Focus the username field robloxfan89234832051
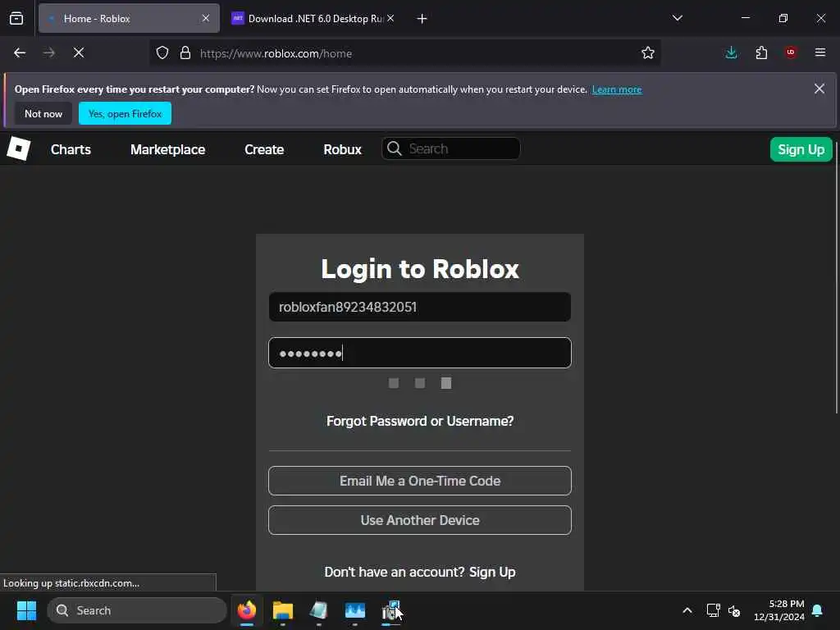Image resolution: width=840 pixels, height=630 pixels. coord(420,307)
